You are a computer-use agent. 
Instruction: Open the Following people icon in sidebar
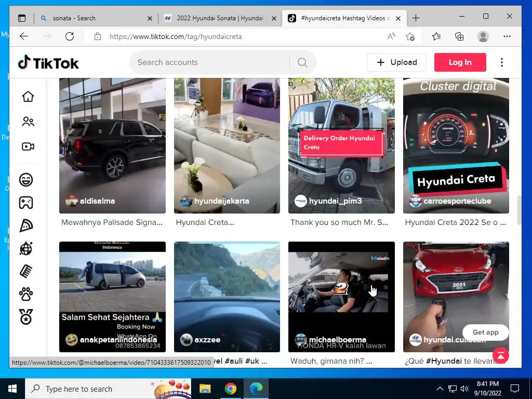pos(28,122)
